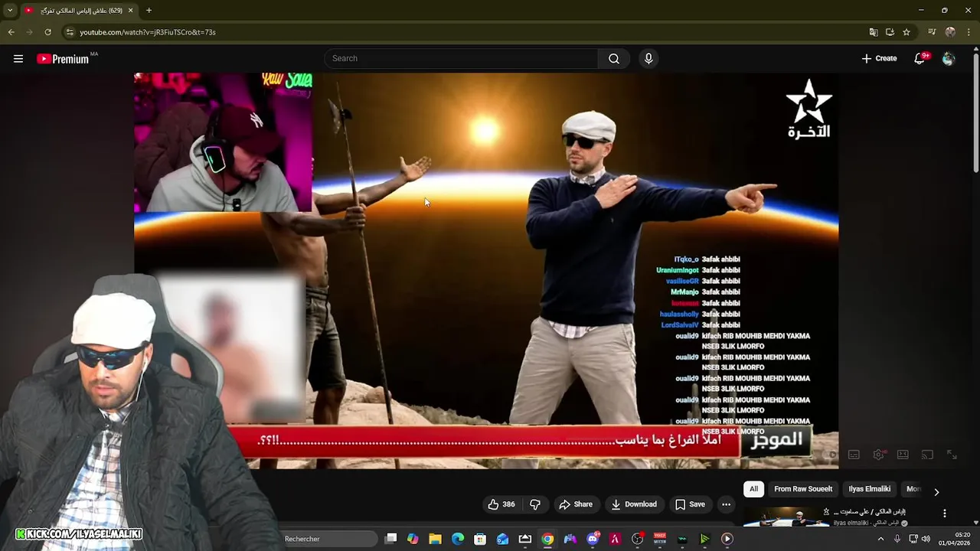This screenshot has width=980, height=551.
Task: Translate this page icon in address bar
Action: [874, 32]
